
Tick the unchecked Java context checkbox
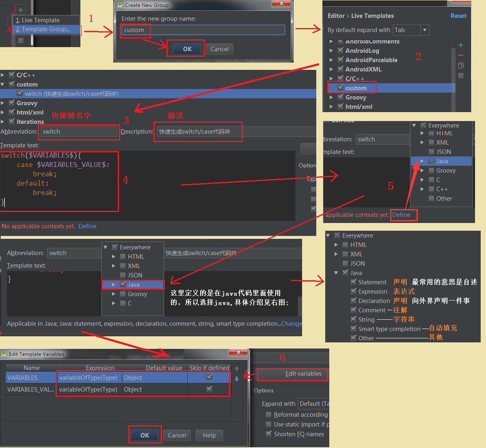[x=431, y=161]
